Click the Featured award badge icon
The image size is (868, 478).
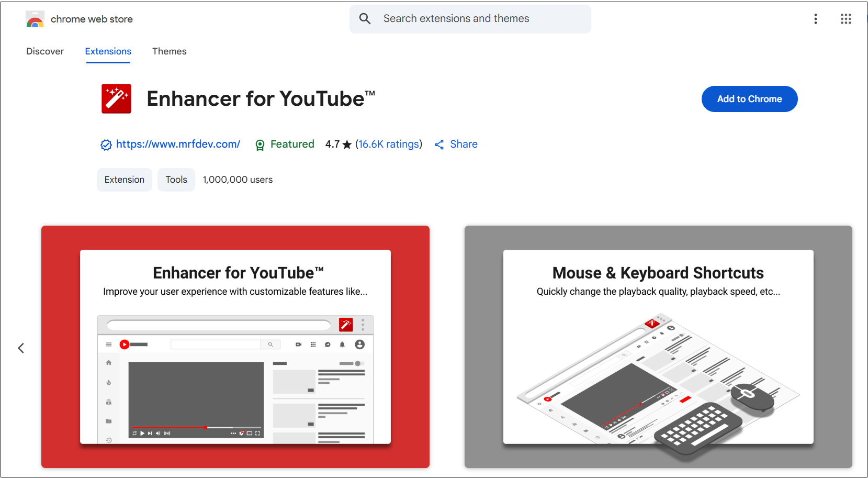260,145
